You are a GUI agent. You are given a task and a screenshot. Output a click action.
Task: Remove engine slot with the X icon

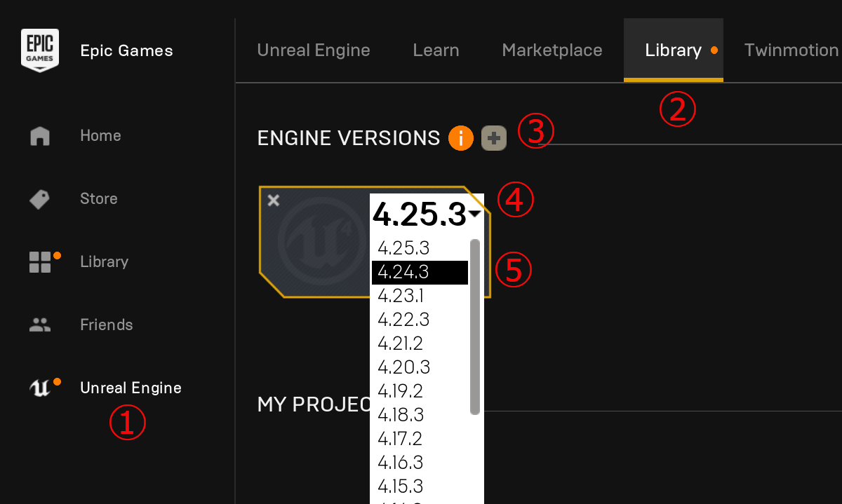coord(274,200)
